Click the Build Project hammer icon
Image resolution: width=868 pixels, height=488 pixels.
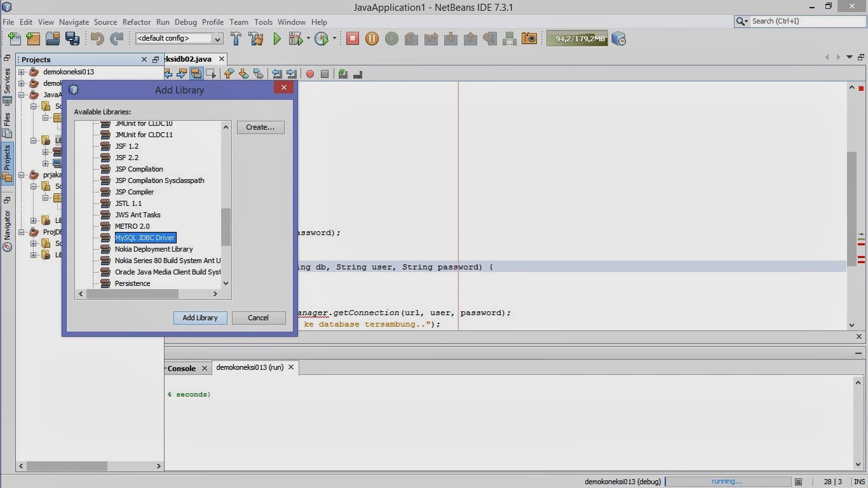pos(236,39)
